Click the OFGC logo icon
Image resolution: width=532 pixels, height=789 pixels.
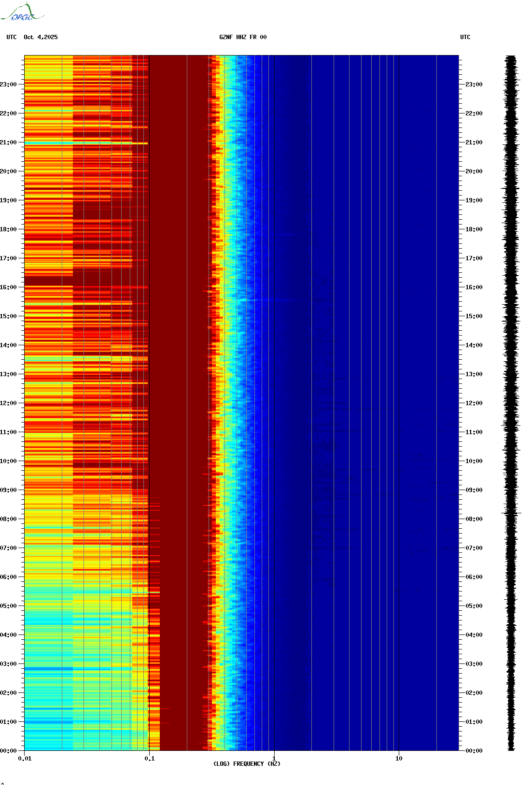point(22,13)
